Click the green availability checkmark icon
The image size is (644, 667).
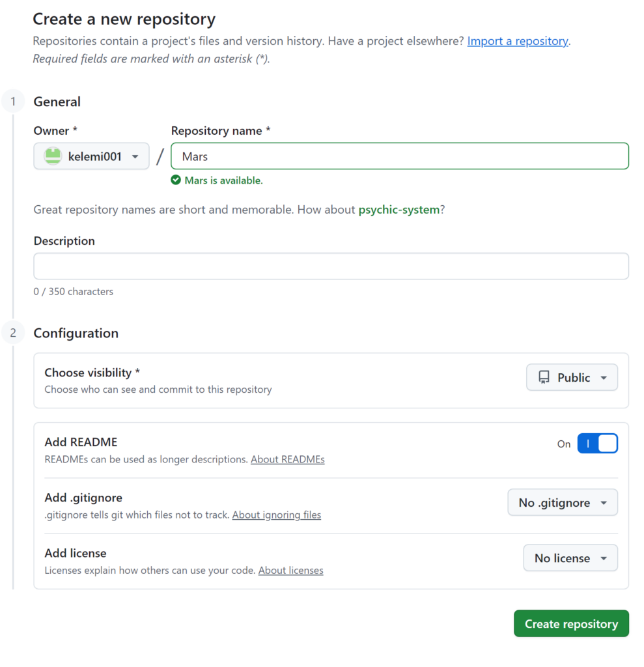176,180
